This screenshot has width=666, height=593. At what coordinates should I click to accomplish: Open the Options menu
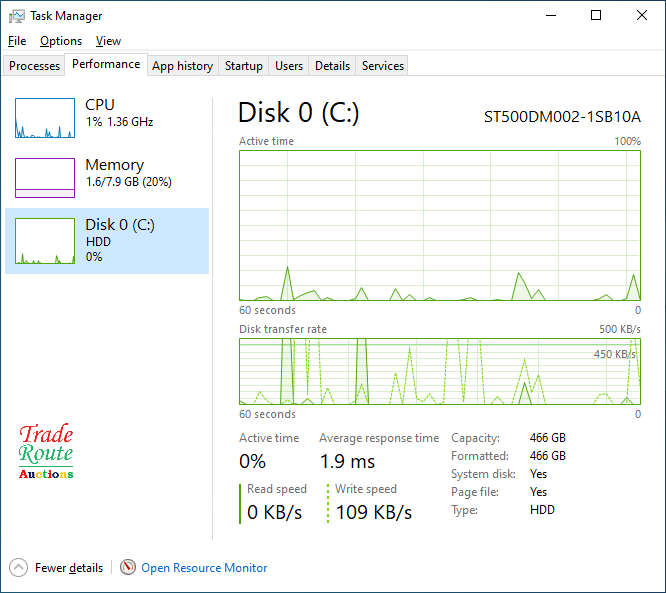click(61, 41)
